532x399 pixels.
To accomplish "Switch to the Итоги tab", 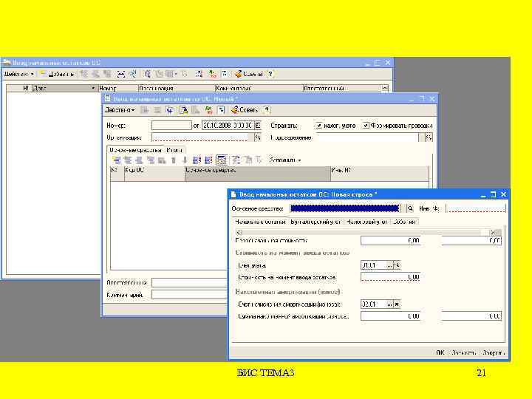I will 174,149.
